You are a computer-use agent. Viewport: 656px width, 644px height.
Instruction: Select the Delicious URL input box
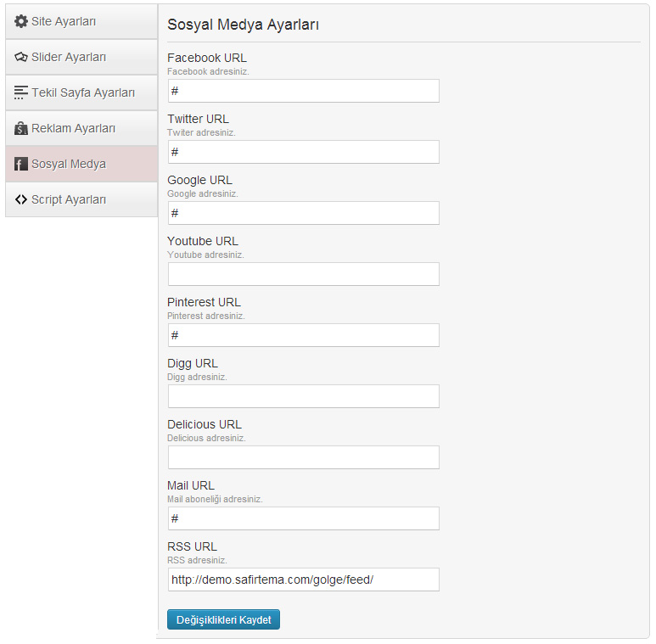pyautogui.click(x=304, y=457)
